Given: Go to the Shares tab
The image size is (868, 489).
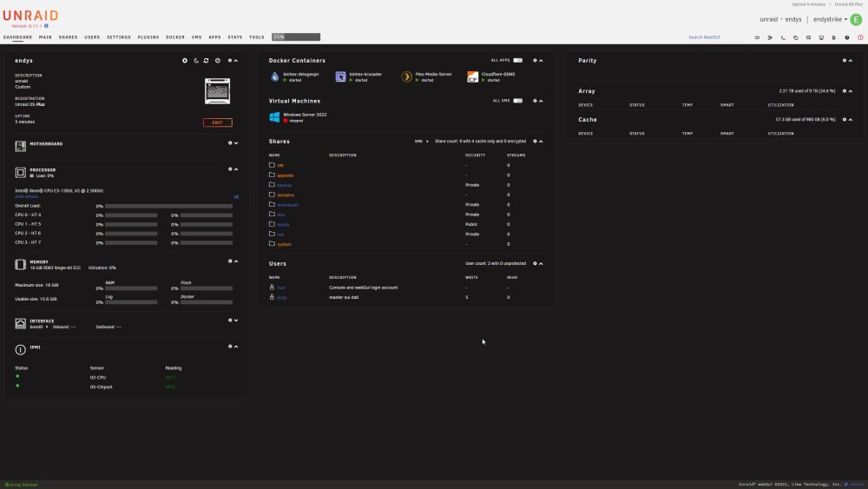Looking at the screenshot, I should click(x=68, y=37).
